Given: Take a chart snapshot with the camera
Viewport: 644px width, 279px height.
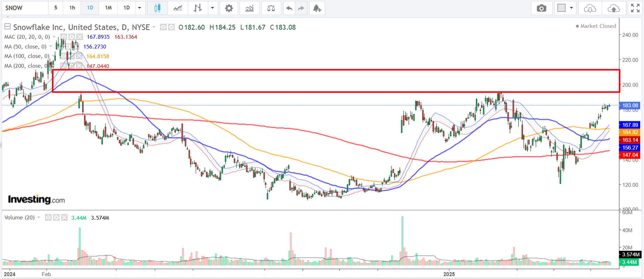Looking at the screenshot, I should (x=541, y=8).
